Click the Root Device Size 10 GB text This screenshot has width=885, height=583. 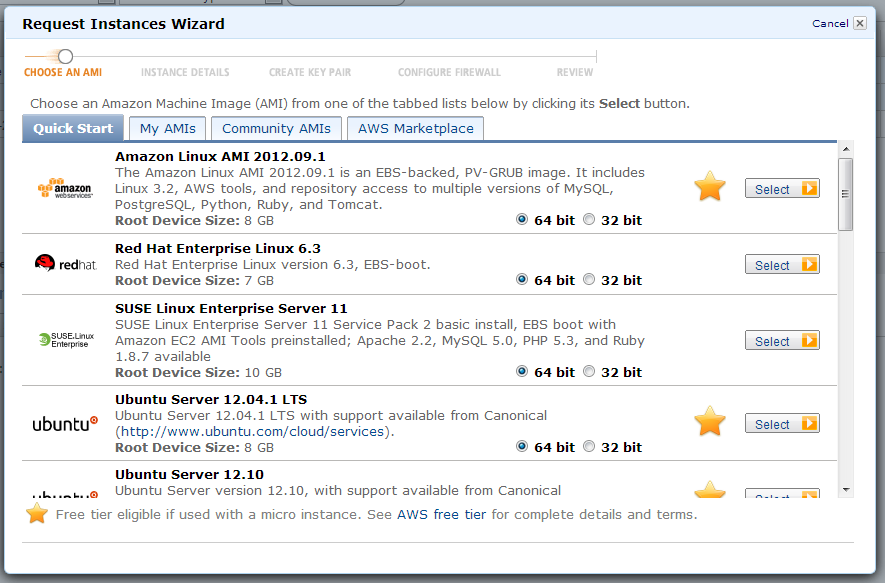point(198,372)
